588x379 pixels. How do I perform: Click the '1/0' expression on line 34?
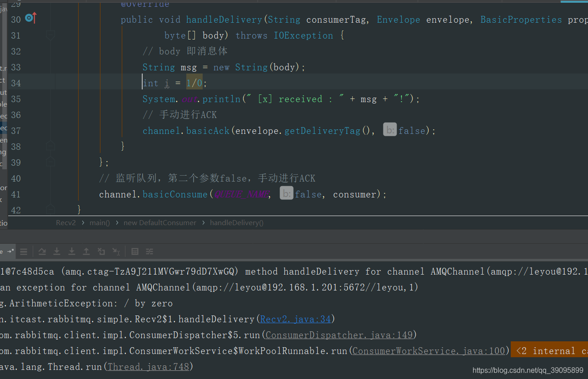pyautogui.click(x=194, y=83)
